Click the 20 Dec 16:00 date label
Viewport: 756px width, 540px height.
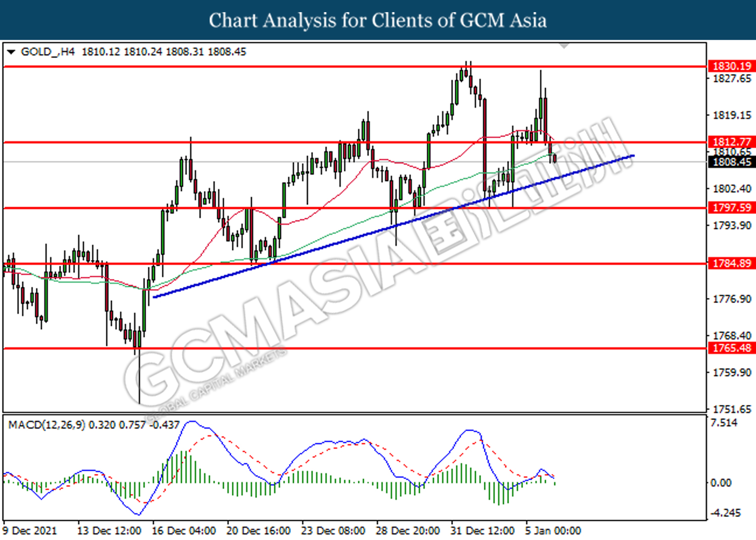[259, 531]
